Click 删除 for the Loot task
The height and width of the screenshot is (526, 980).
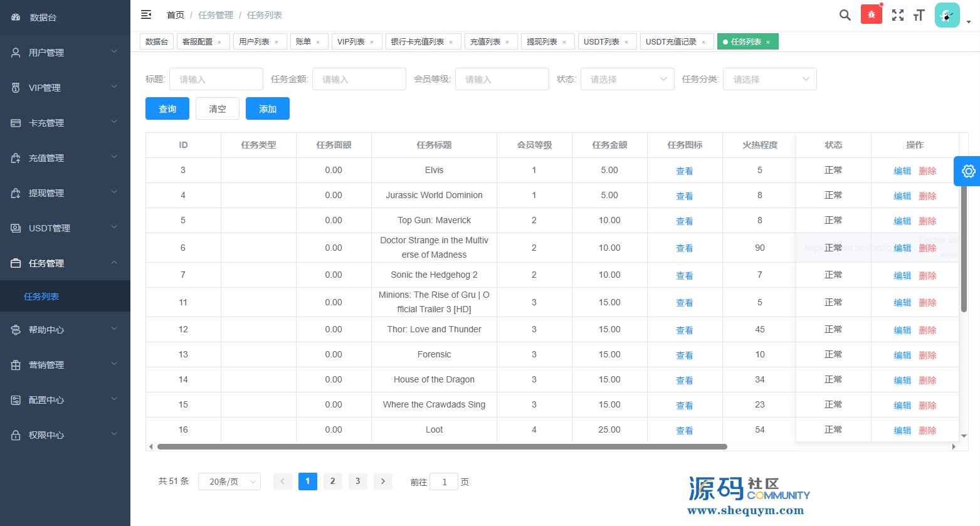pos(927,430)
